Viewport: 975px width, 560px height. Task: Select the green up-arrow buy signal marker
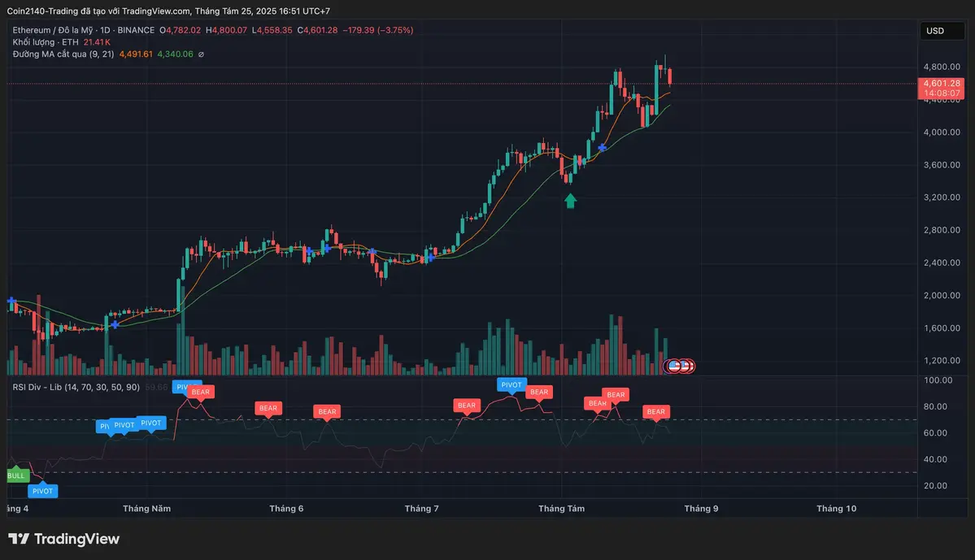pyautogui.click(x=570, y=200)
